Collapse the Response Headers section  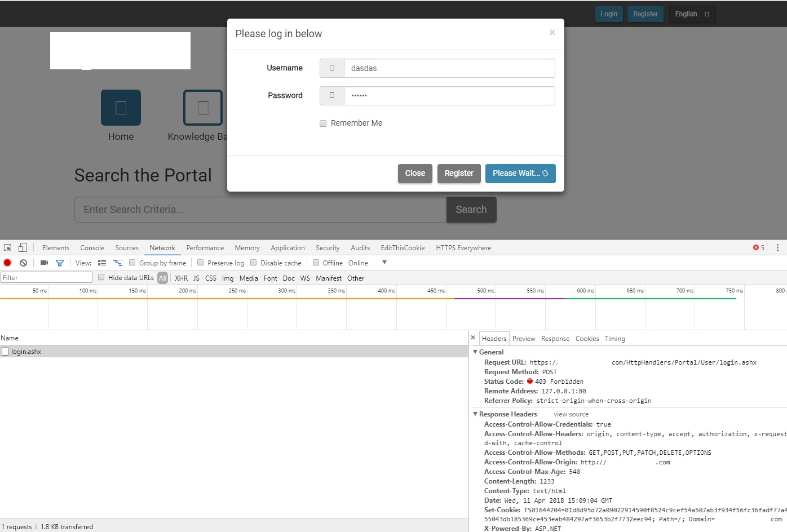pos(475,414)
